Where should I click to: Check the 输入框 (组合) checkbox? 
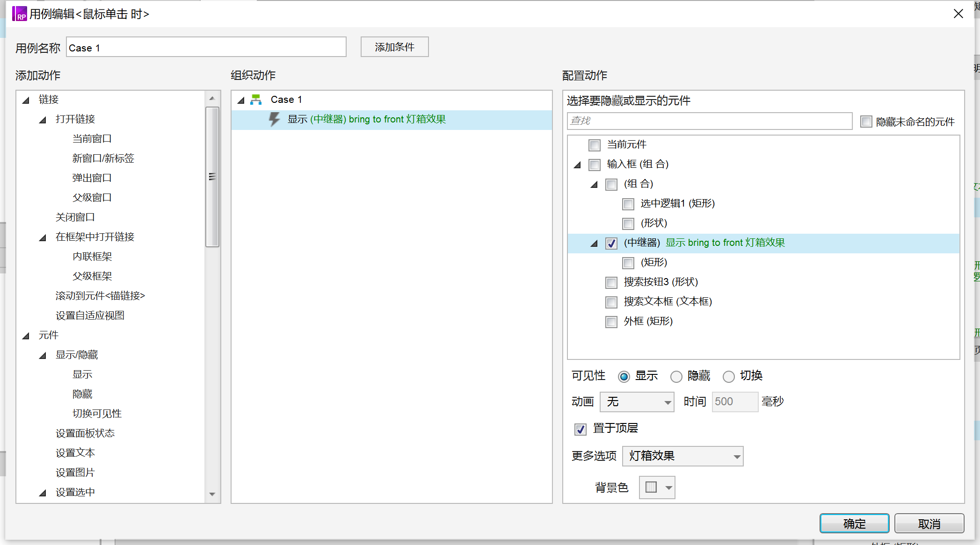point(595,165)
